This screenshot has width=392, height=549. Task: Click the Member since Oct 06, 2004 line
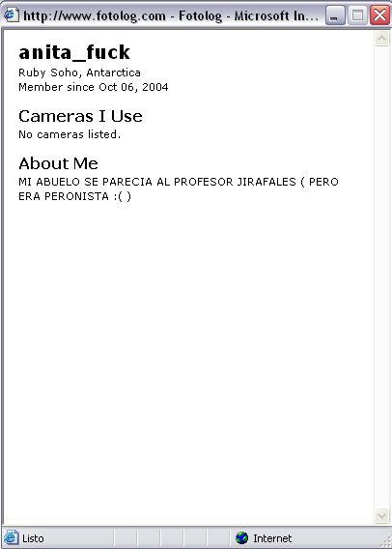point(94,87)
